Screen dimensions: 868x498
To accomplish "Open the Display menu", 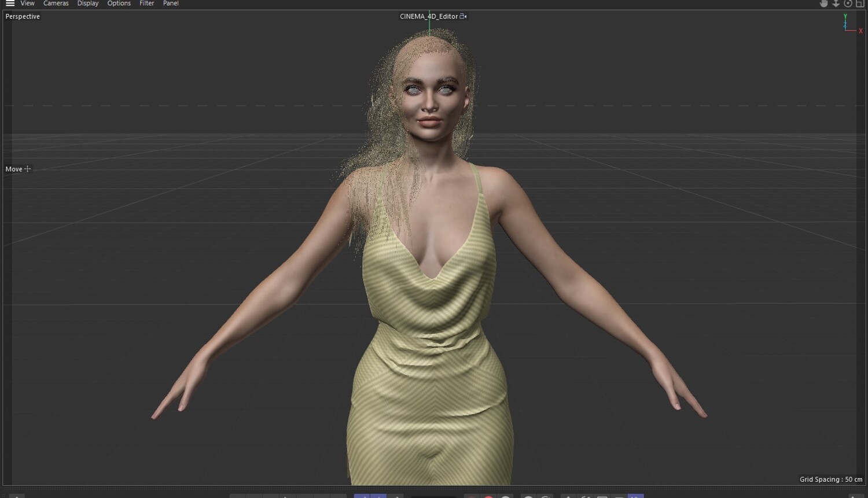I will pos(88,3).
